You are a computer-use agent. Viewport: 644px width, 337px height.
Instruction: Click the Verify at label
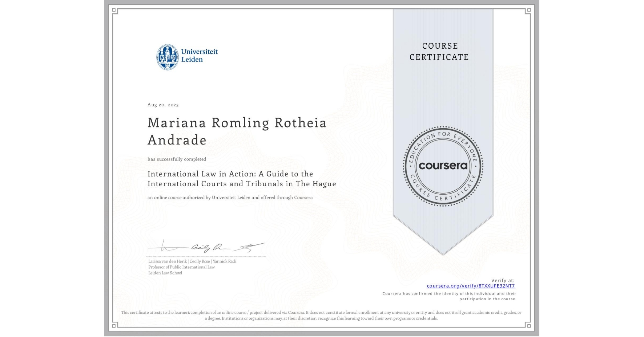[x=503, y=280]
